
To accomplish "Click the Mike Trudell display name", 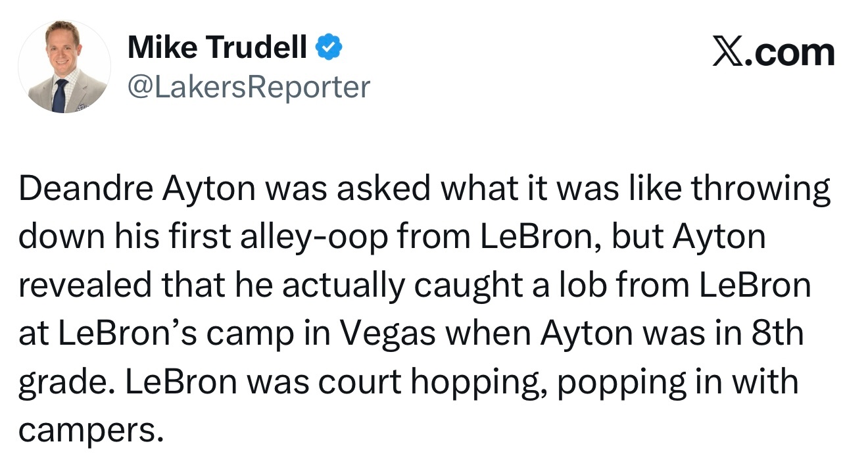I will pyautogui.click(x=218, y=47).
